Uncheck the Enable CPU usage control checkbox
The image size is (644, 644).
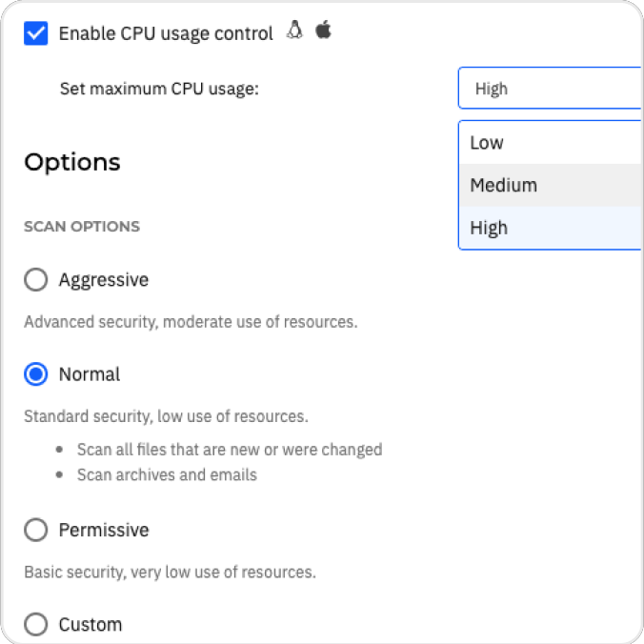click(36, 33)
